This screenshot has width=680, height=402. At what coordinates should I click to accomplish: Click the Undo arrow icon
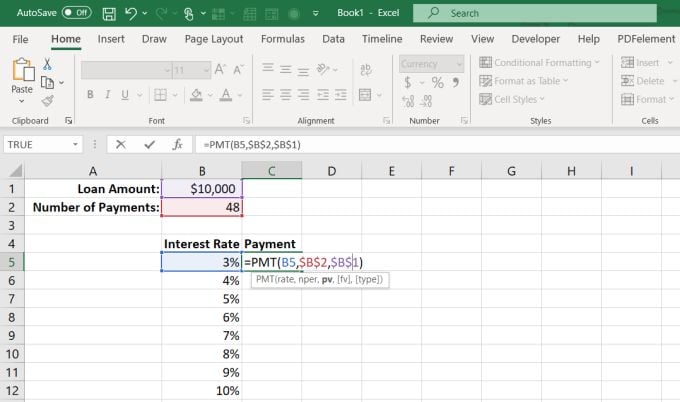tap(131, 13)
